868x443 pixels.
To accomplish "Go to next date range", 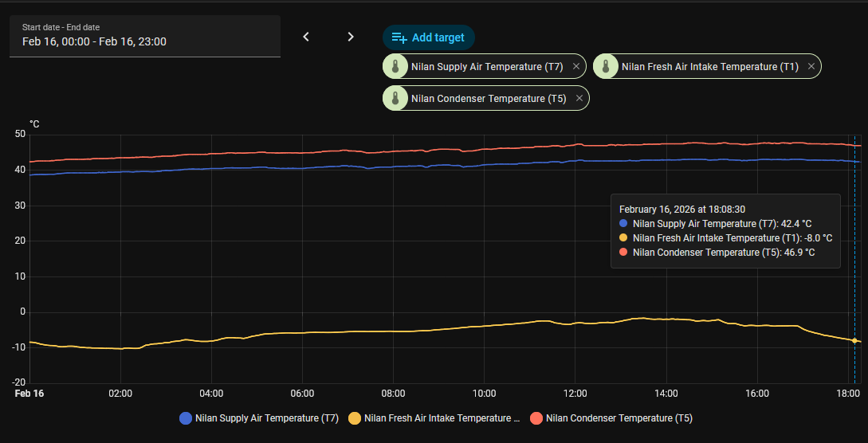I will pos(351,37).
